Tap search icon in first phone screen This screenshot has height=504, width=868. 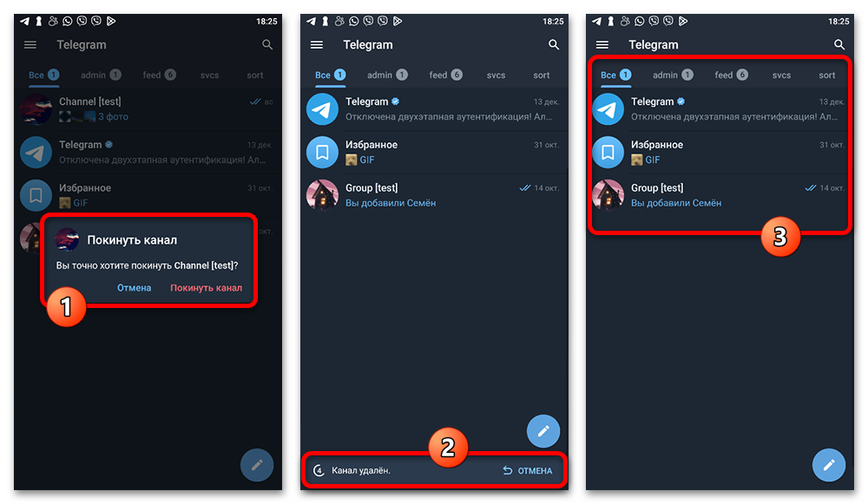pos(267,45)
